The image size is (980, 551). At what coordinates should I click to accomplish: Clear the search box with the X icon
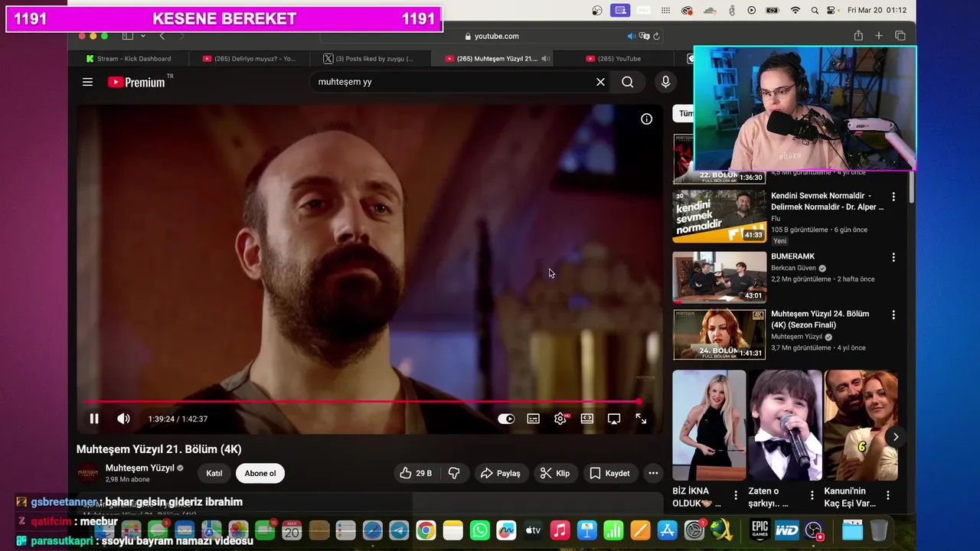click(x=600, y=82)
